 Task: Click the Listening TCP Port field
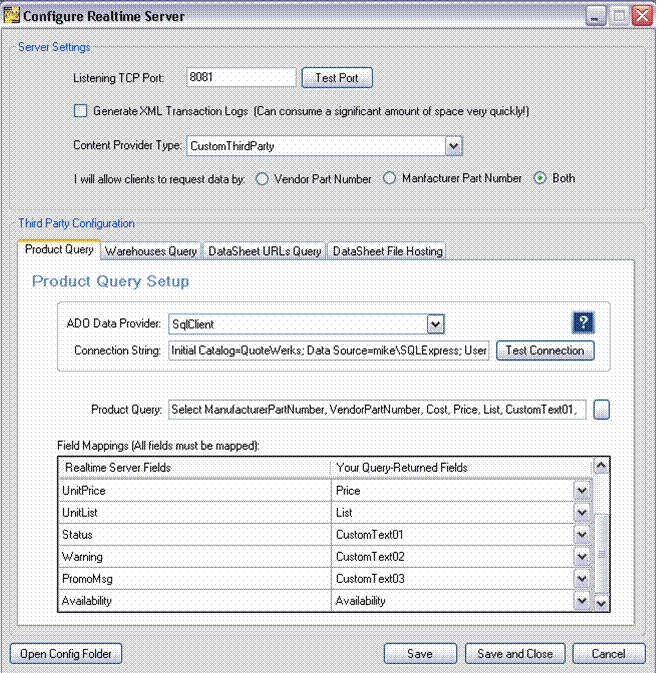click(x=241, y=77)
